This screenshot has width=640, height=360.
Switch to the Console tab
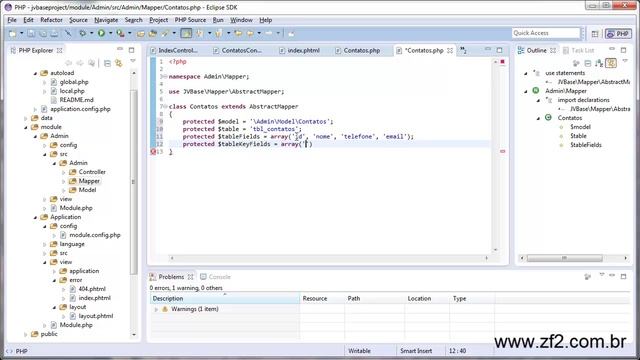[x=215, y=277]
